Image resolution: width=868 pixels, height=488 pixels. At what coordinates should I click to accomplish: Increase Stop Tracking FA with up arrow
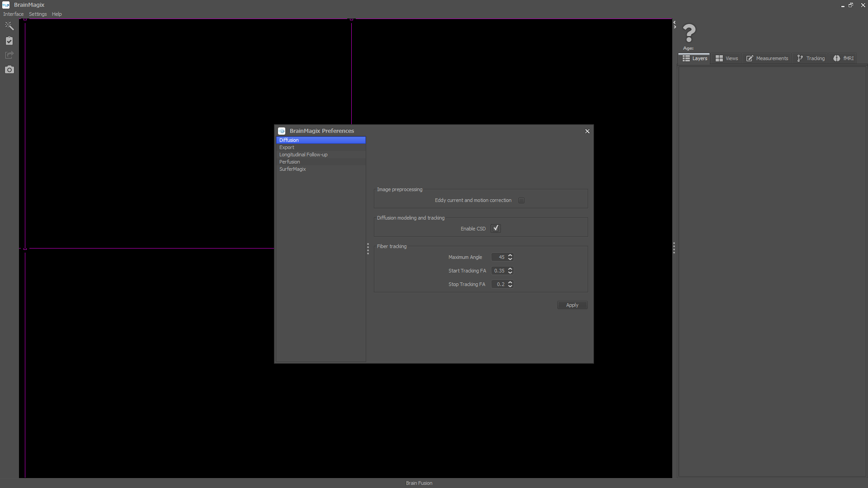click(x=510, y=282)
